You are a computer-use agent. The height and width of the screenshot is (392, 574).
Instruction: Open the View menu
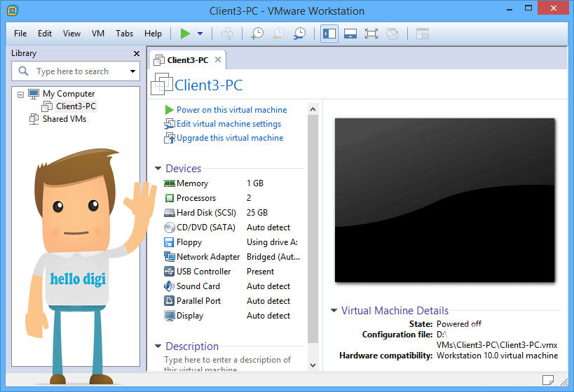tap(71, 34)
